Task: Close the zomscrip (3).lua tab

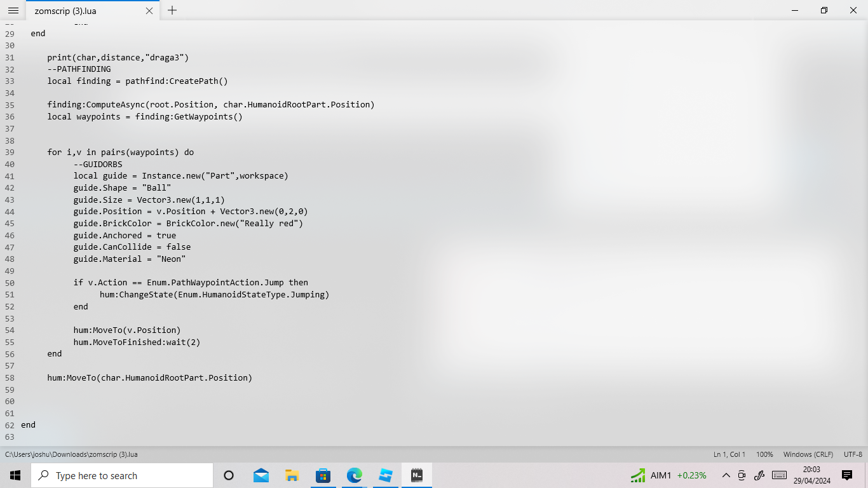Action: point(149,11)
